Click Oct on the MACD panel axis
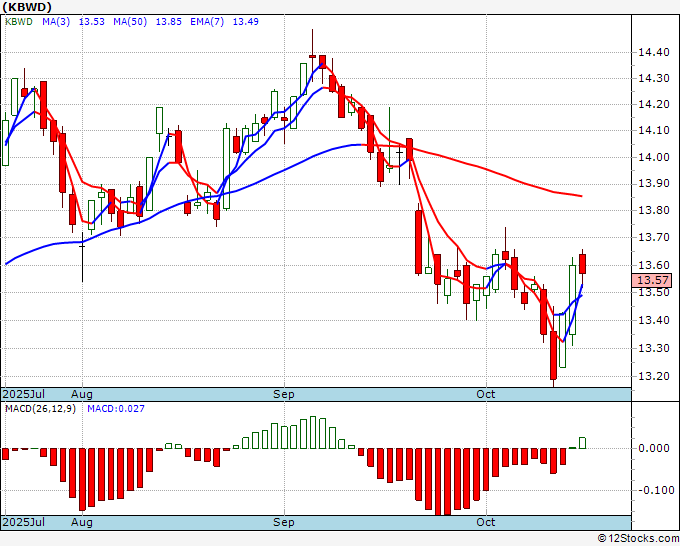 click(485, 522)
